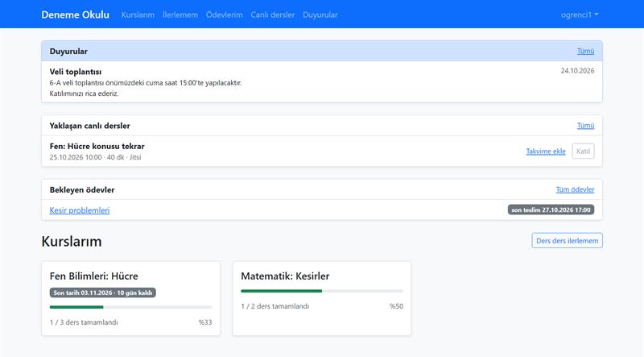Select Ödevlerim in the top navigation
The height and width of the screenshot is (357, 644).
point(225,15)
